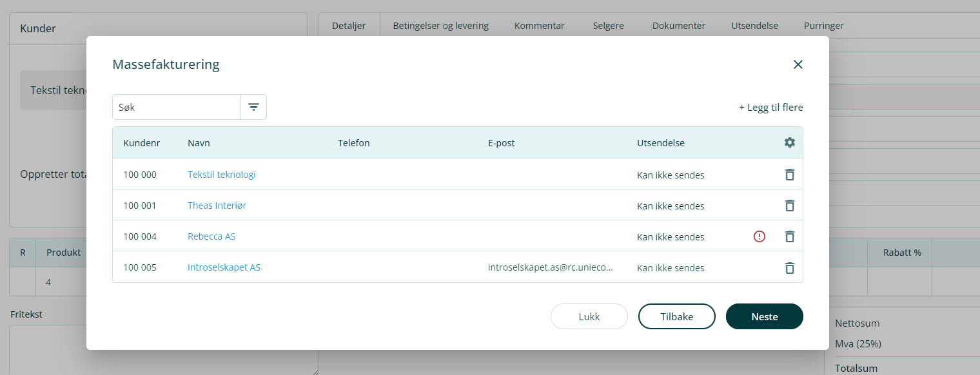
Task: Click '+ Legg til flere' link
Action: click(x=770, y=108)
